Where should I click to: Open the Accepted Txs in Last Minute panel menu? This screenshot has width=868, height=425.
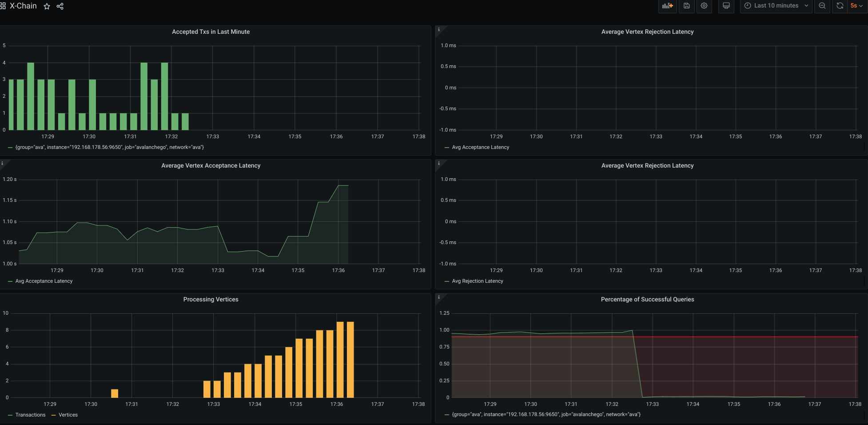tap(211, 32)
